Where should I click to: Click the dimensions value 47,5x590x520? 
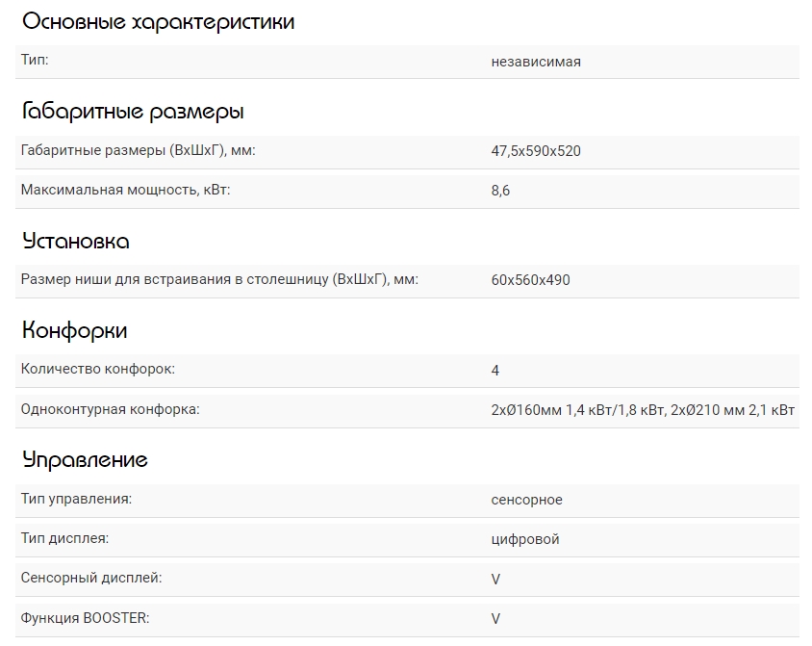click(x=535, y=151)
